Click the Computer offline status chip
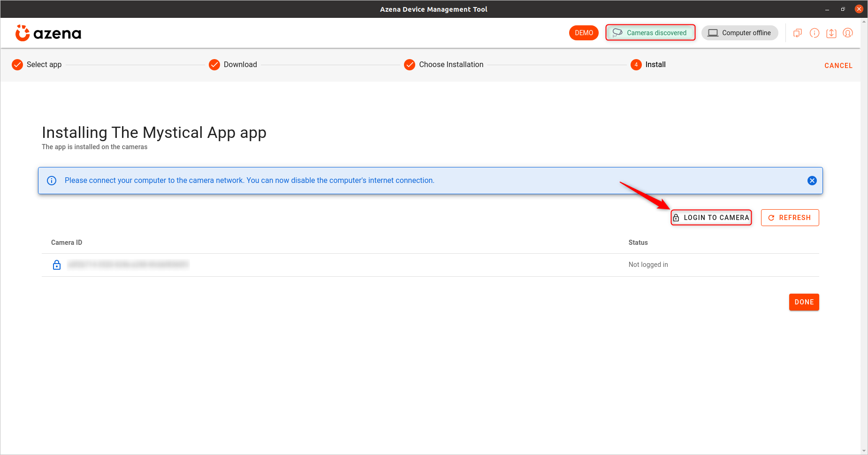This screenshot has height=455, width=868. coord(740,33)
